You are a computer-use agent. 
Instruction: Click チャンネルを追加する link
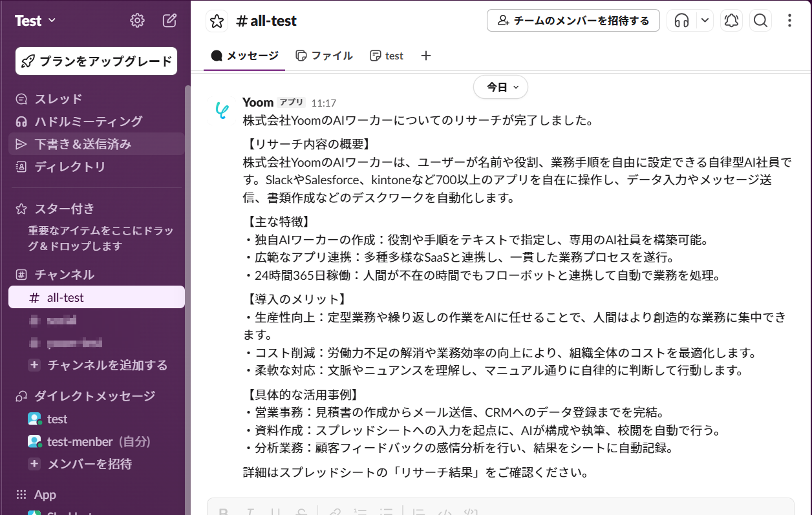click(107, 365)
